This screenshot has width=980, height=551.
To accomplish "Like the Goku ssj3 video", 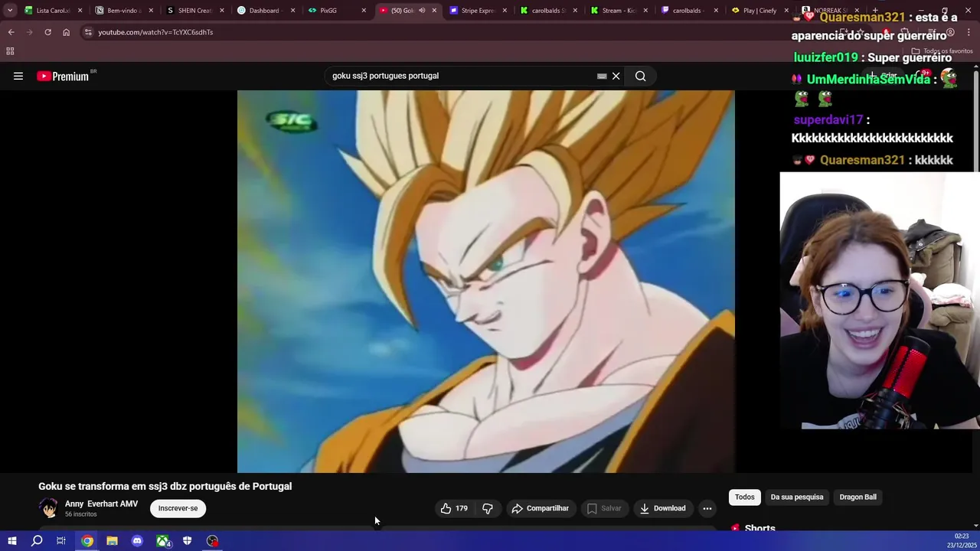I will [453, 508].
